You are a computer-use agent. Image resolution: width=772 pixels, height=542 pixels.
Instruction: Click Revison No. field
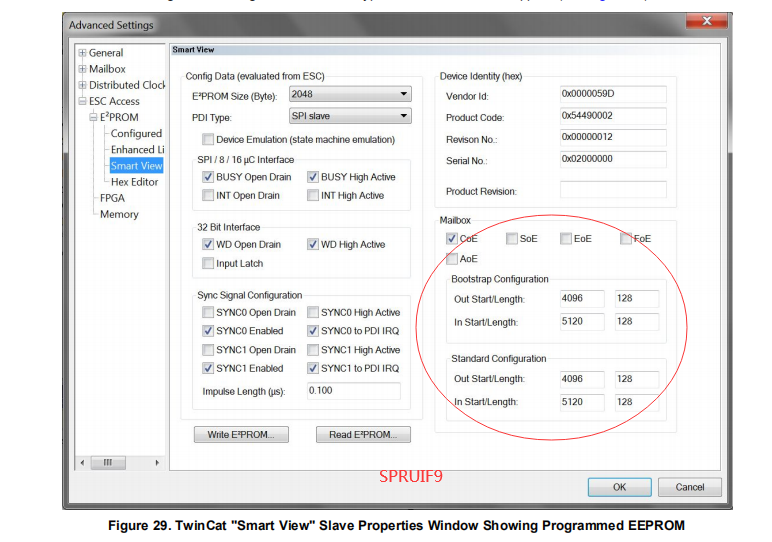tap(613, 137)
